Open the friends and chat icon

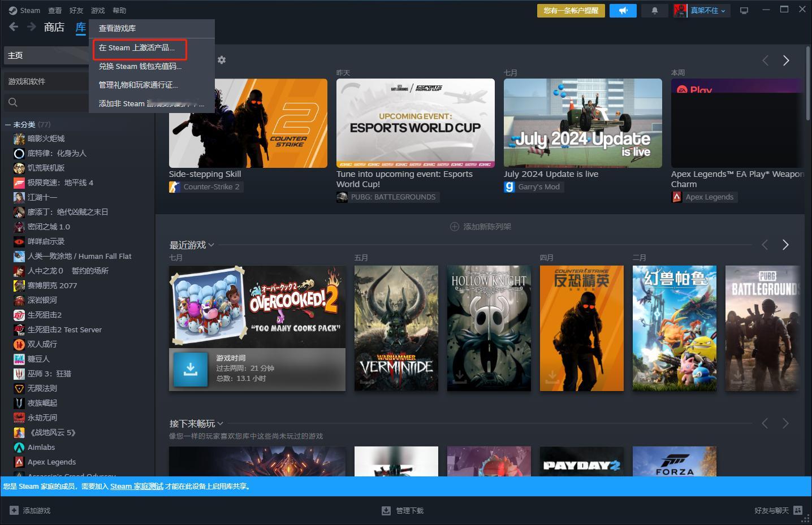pyautogui.click(x=798, y=510)
